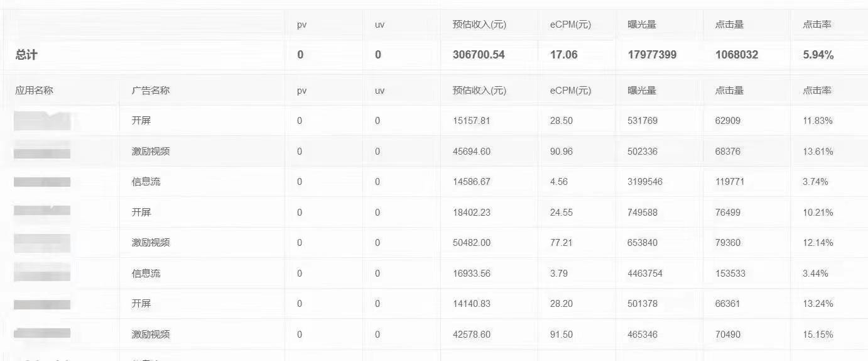Click the 总计 summary row label
Viewport: 868px width, 361px height.
[26, 55]
